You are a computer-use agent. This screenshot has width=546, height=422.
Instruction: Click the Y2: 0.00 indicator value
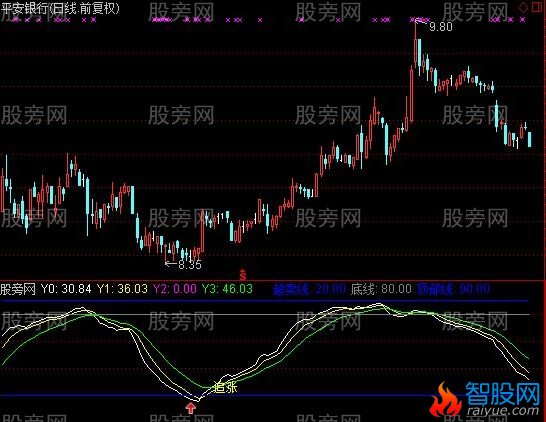[175, 289]
